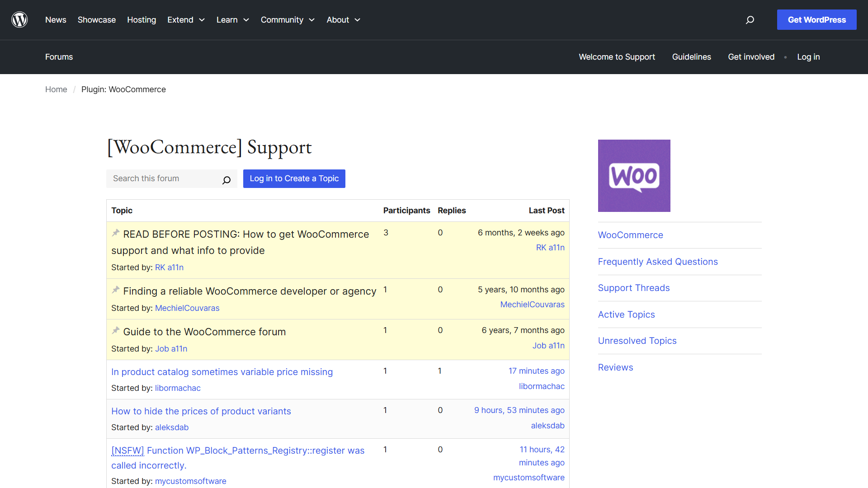
Task: Open the topic about variable price missing
Action: pos(222,372)
